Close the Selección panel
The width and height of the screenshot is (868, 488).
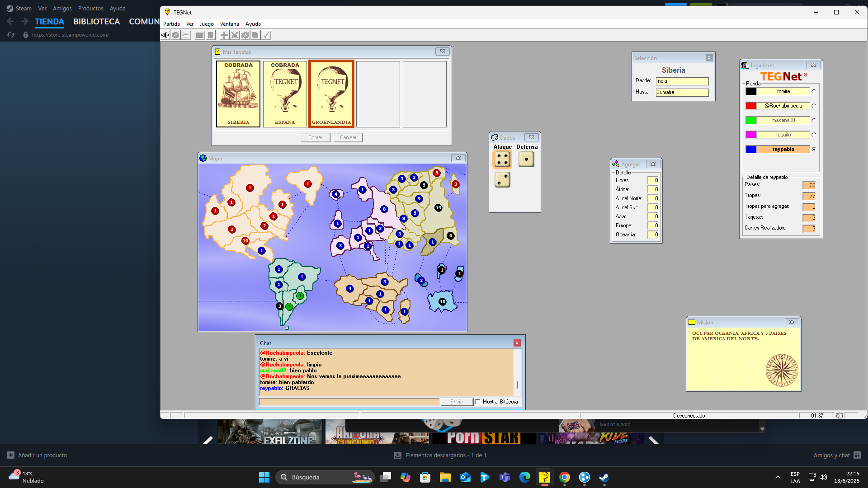point(709,58)
